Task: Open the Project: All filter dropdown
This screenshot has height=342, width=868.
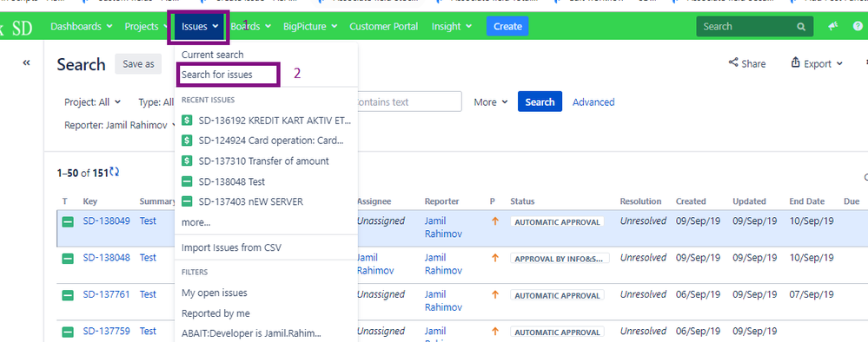Action: click(92, 102)
